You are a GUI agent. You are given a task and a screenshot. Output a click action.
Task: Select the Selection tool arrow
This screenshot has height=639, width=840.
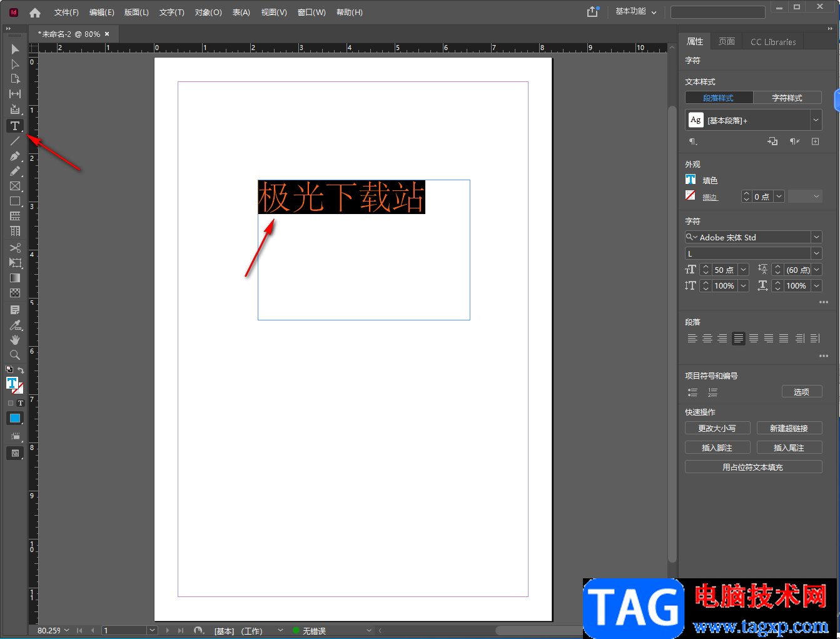click(x=15, y=49)
